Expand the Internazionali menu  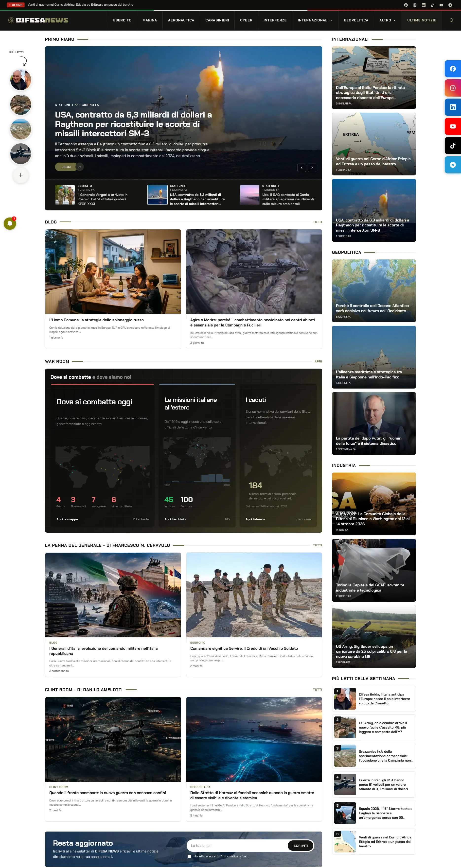point(315,20)
